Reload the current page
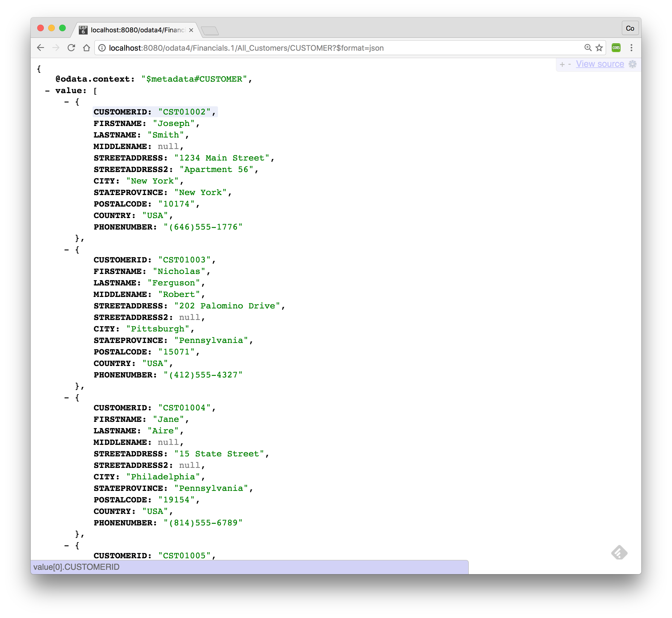Viewport: 672px width, 618px height. pos(71,48)
